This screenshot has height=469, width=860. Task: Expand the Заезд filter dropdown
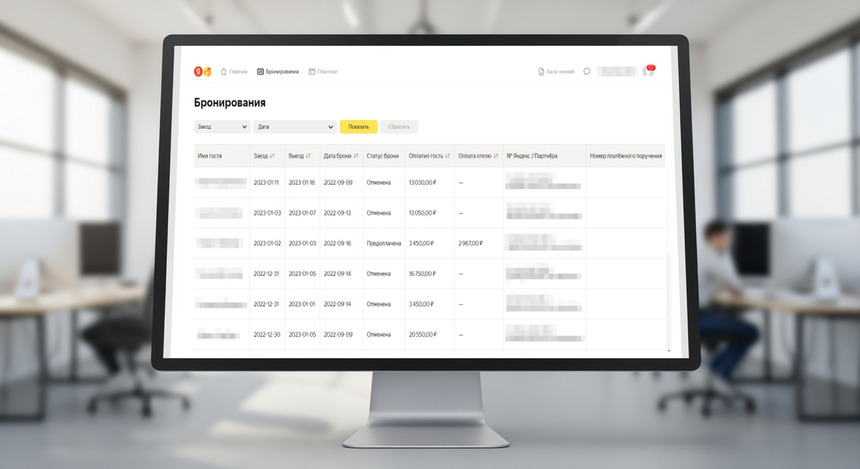click(222, 127)
